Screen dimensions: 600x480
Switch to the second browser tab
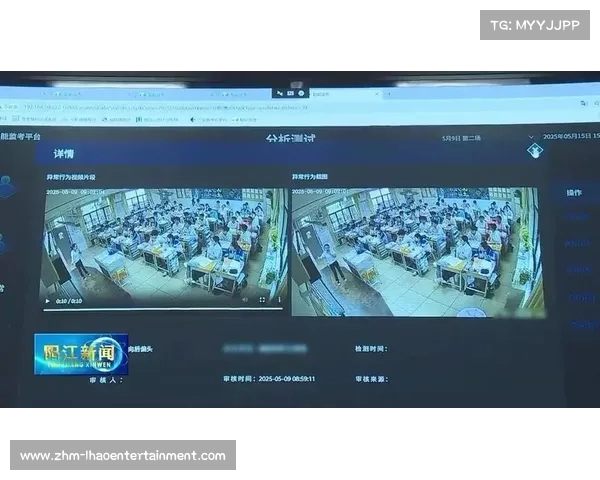point(145,94)
